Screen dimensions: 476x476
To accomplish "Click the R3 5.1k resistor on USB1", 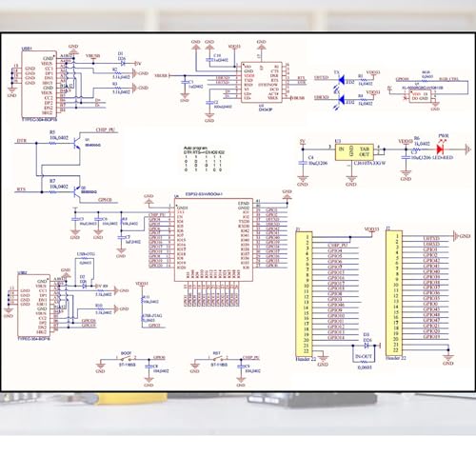I will [117, 88].
